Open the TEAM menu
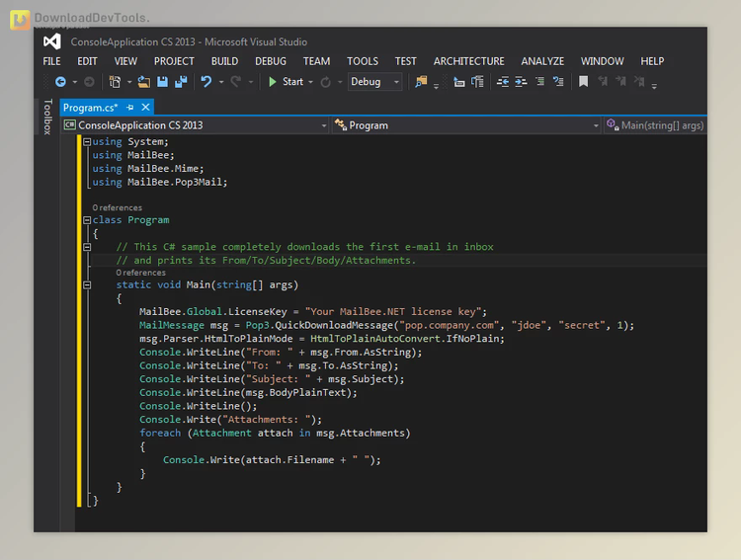 (x=316, y=61)
